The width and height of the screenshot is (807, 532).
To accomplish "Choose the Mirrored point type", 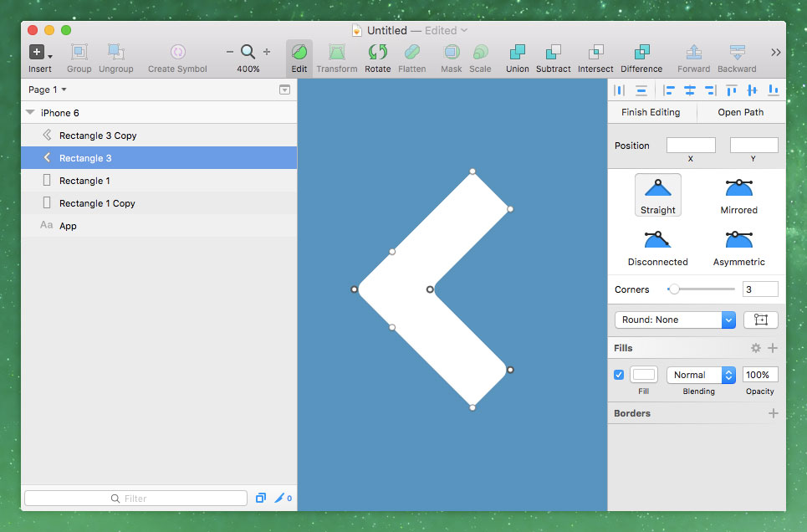I will tap(738, 194).
